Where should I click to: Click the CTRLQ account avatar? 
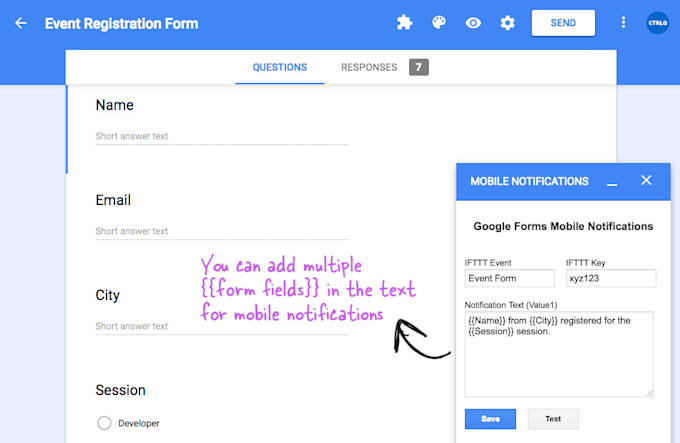pos(657,23)
